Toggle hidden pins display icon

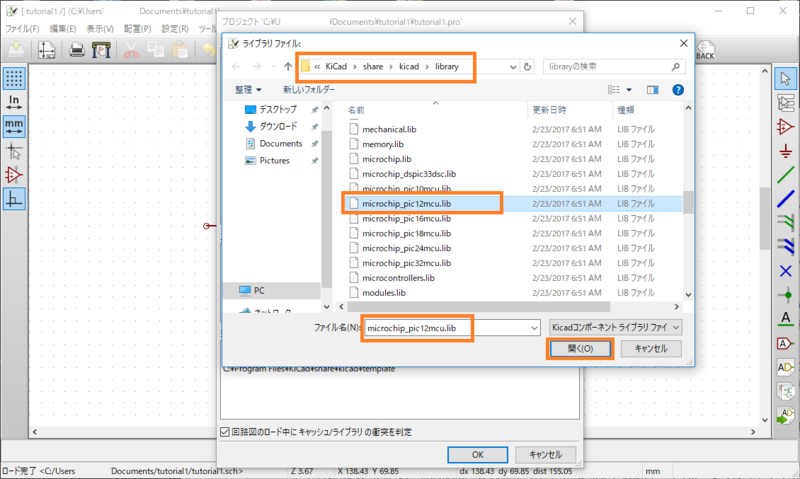pyautogui.click(x=14, y=175)
